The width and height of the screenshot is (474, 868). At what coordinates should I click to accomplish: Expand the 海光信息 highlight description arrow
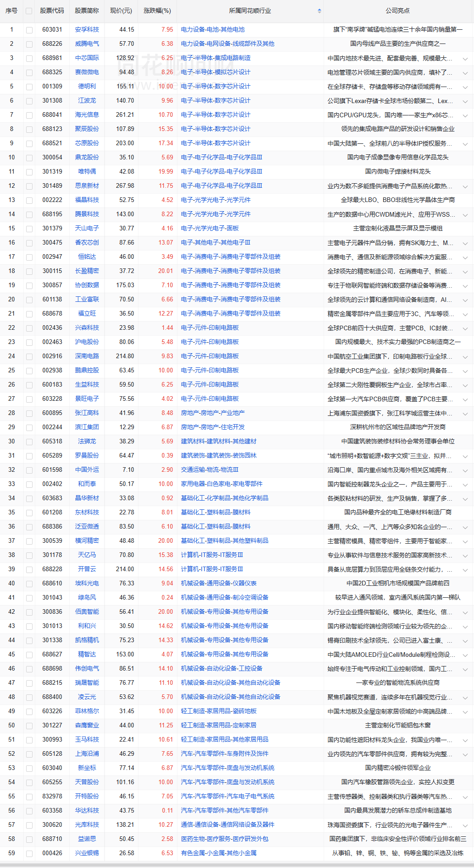pos(465,115)
